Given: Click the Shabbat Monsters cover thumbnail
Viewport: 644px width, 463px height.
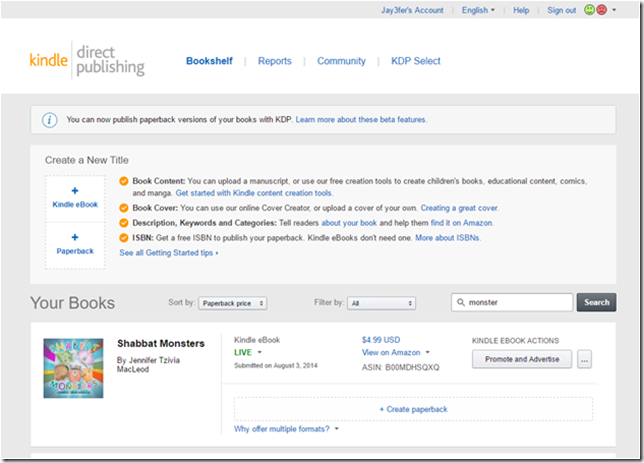Looking at the screenshot, I should 74,368.
